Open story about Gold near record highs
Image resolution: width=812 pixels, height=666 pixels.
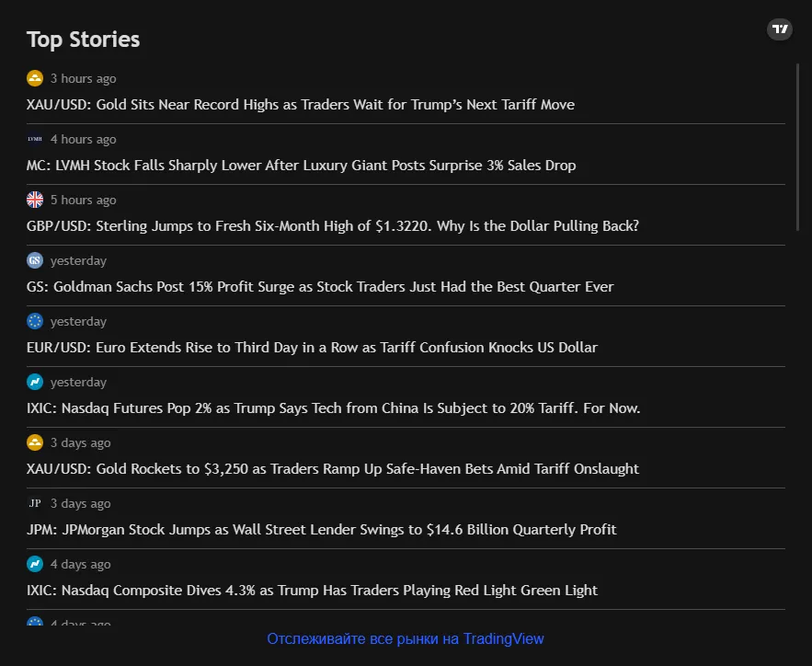tap(300, 105)
